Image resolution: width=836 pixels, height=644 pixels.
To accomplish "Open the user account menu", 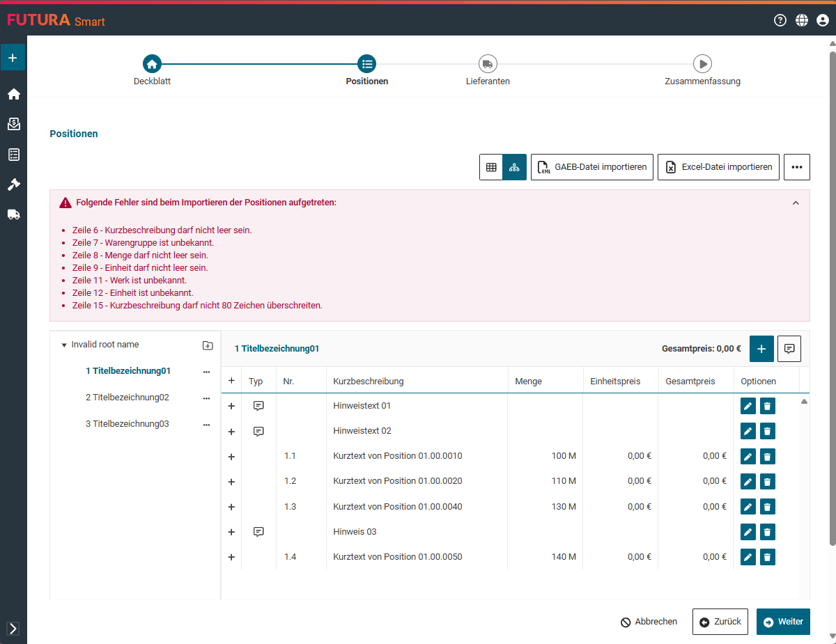I will (823, 20).
